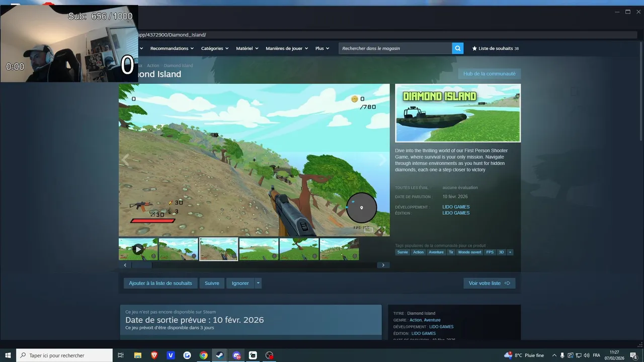Open Discord from the taskbar

pos(236,355)
